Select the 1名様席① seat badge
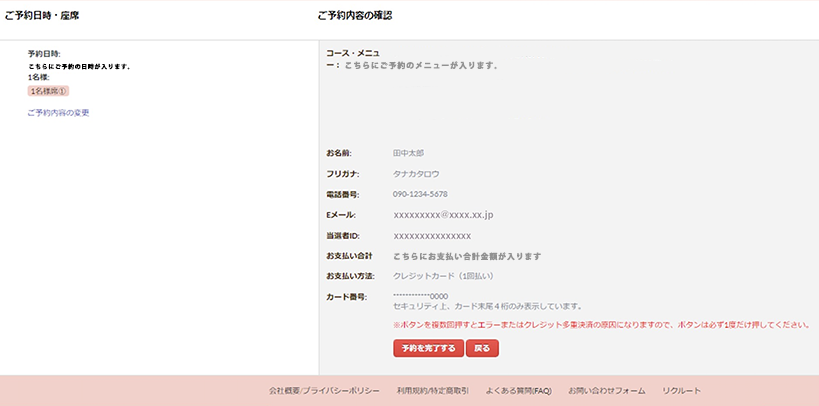The height and width of the screenshot is (406, 819). (48, 91)
